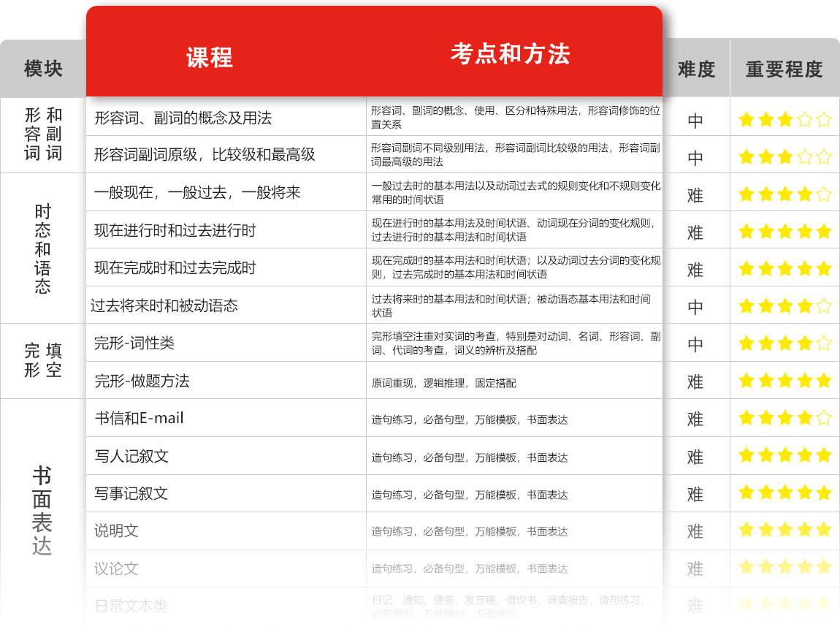
Task: Click star rating for 形容词、副词的概念及用法
Action: coord(784,120)
